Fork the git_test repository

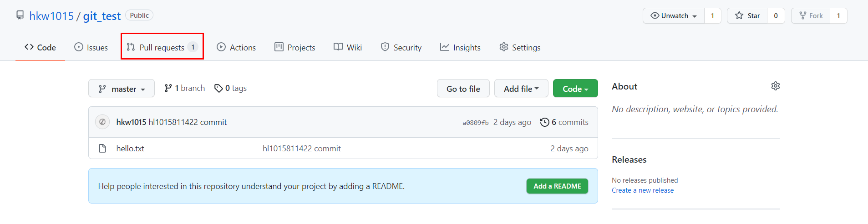coord(811,16)
